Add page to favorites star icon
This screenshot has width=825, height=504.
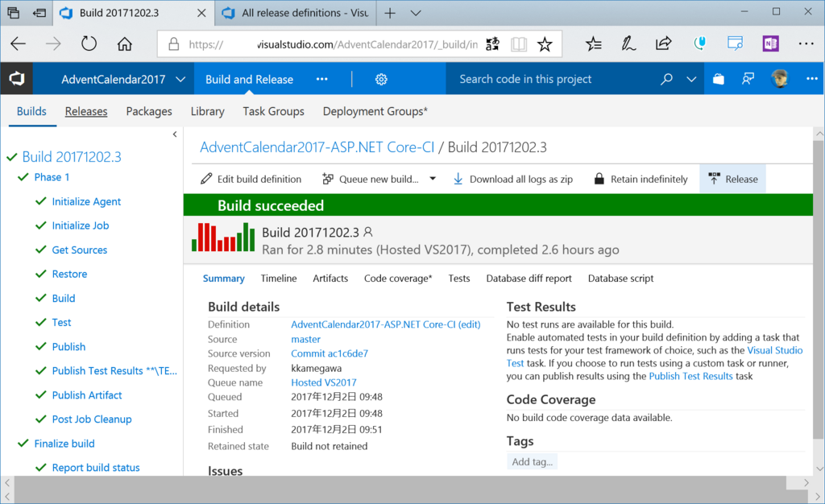click(x=545, y=44)
